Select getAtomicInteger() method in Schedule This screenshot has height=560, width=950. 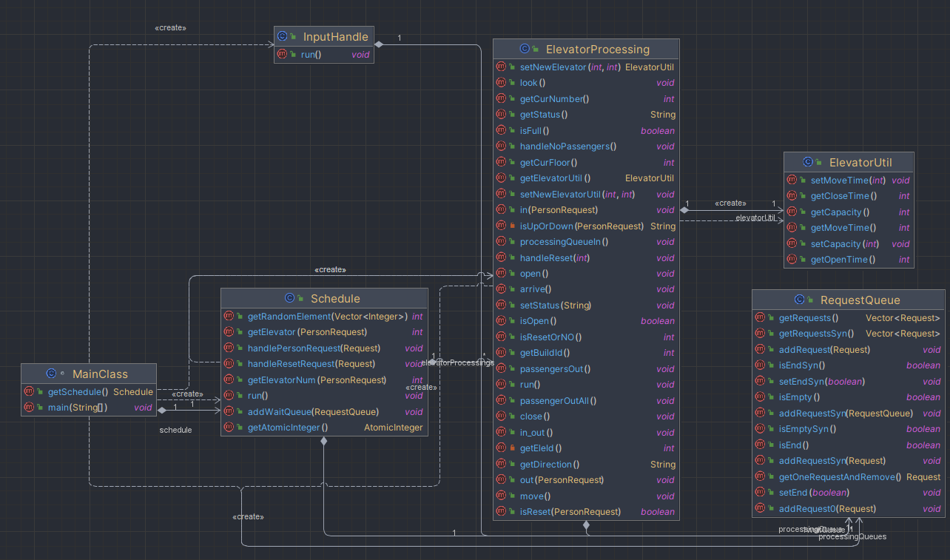click(x=324, y=427)
